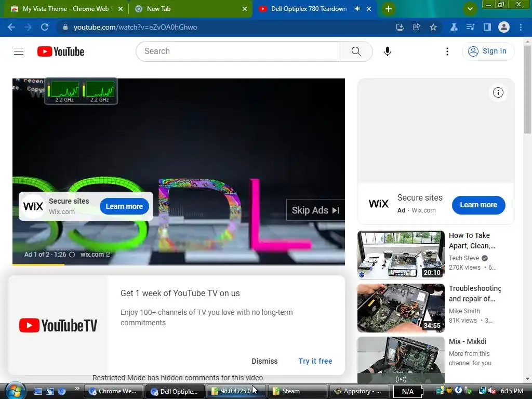Open Mike Smith channel name

464,311
